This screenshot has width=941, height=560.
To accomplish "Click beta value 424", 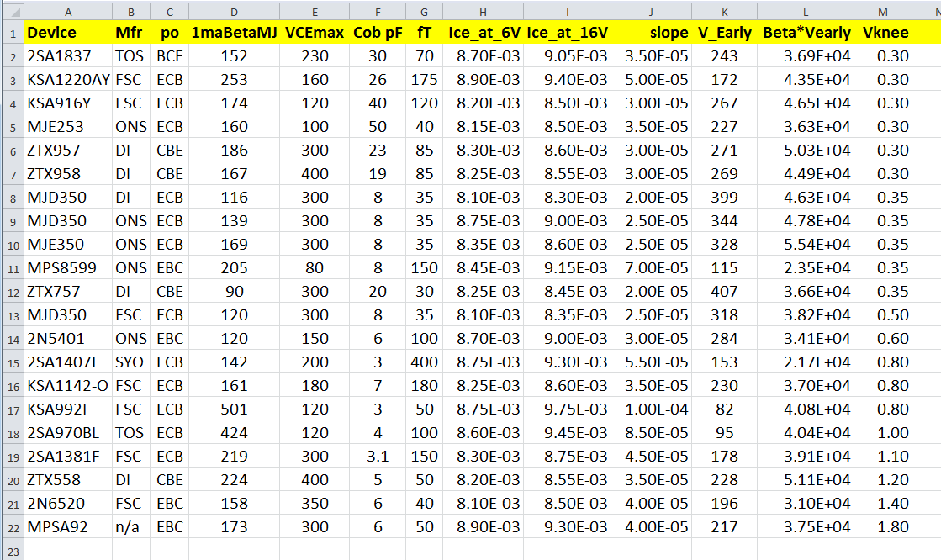I will tap(234, 433).
